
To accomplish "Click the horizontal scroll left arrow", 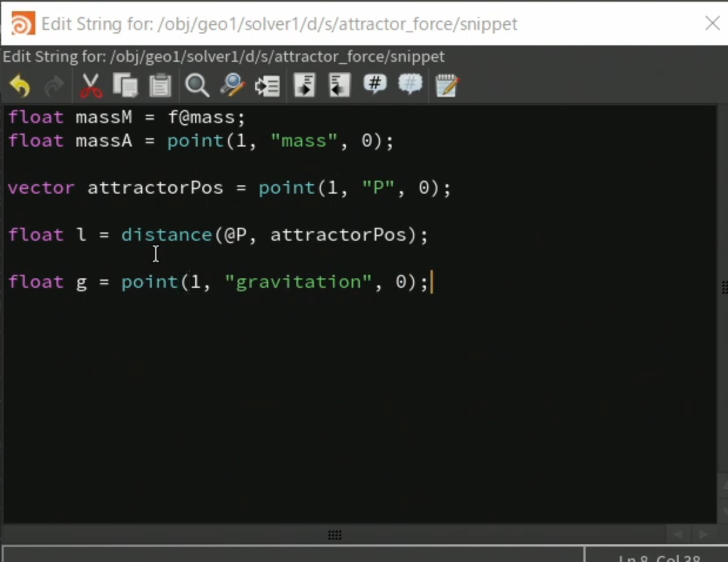I will [678, 534].
